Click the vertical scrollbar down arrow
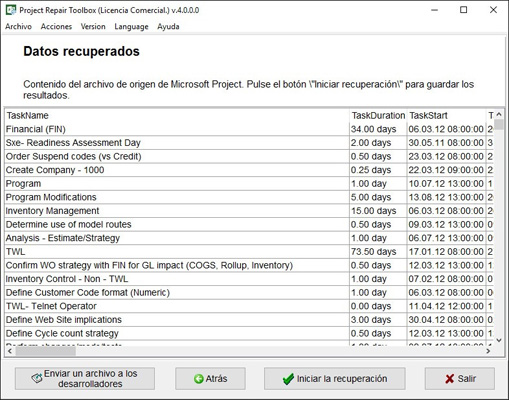The image size is (509, 400). 499,340
